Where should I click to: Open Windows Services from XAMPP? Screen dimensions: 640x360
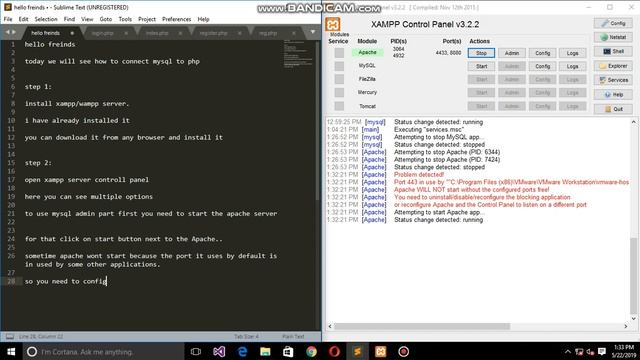[613, 80]
